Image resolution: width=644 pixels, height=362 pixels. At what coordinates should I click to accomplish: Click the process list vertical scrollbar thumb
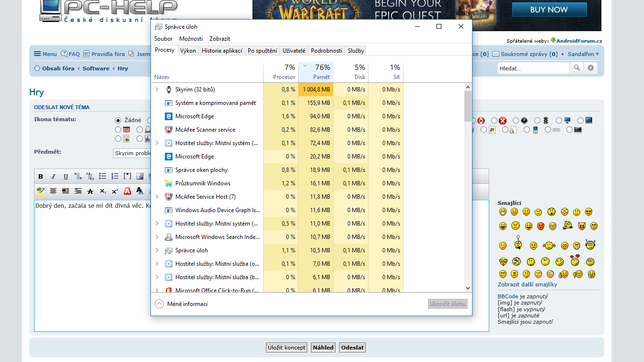[468, 106]
